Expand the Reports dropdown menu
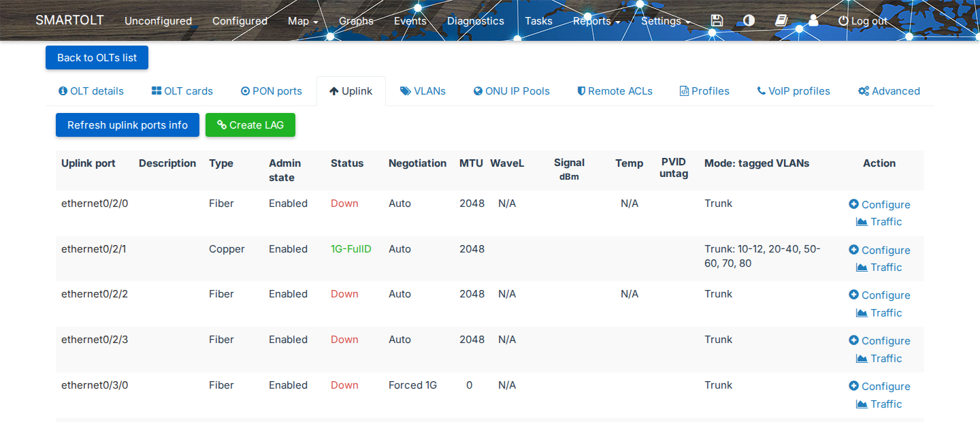This screenshot has width=980, height=422. 596,20
